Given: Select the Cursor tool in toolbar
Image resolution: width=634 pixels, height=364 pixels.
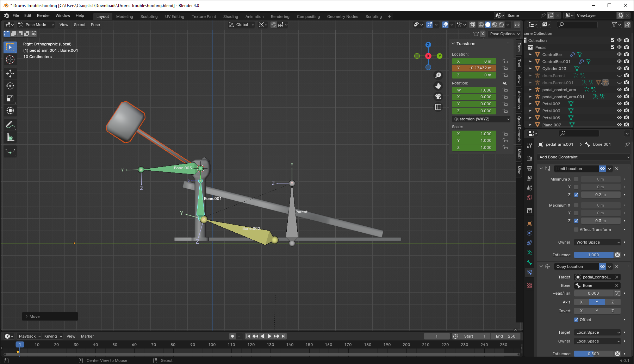Looking at the screenshot, I should pos(10,59).
